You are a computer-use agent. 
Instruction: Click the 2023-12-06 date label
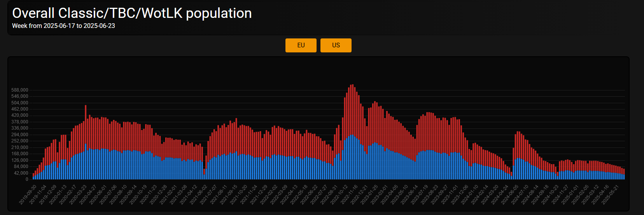459,194
